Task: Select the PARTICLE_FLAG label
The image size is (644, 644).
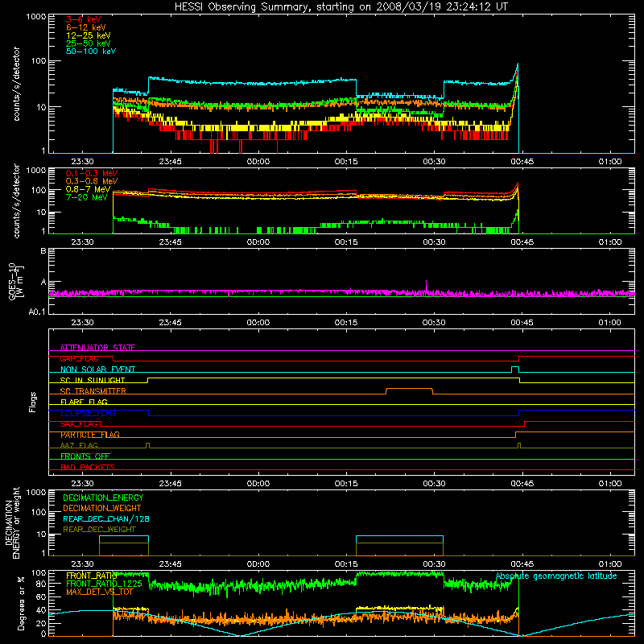Action: [x=90, y=435]
